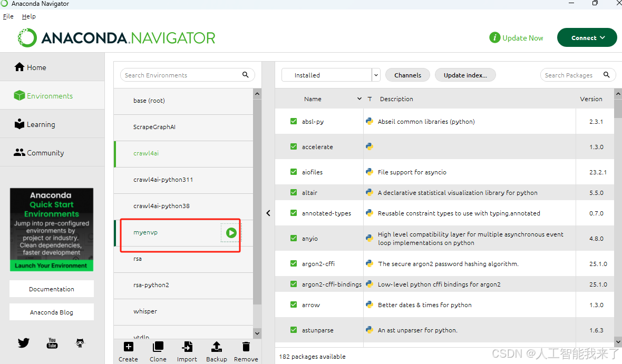Toggle the annotated-types package checkbox

tap(294, 213)
